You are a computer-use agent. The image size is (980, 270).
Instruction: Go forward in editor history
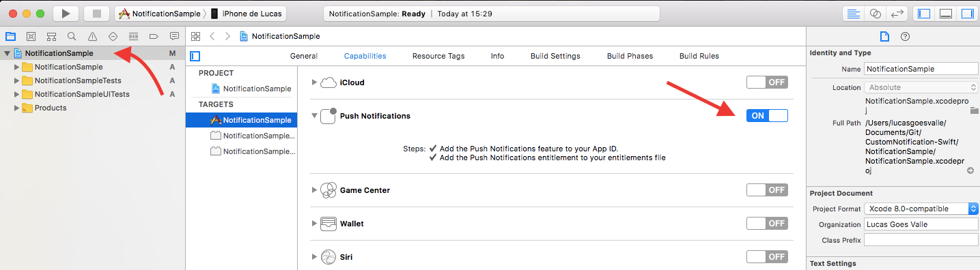[227, 36]
